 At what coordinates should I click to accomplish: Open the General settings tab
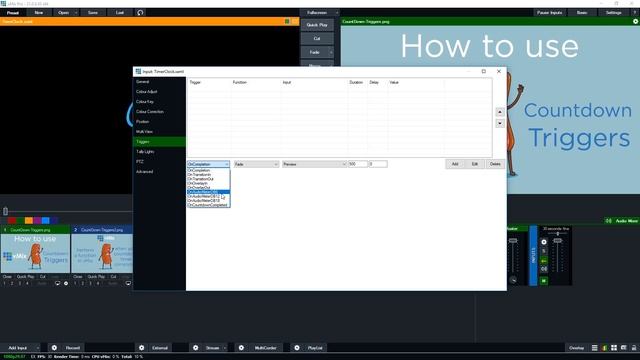coord(159,82)
